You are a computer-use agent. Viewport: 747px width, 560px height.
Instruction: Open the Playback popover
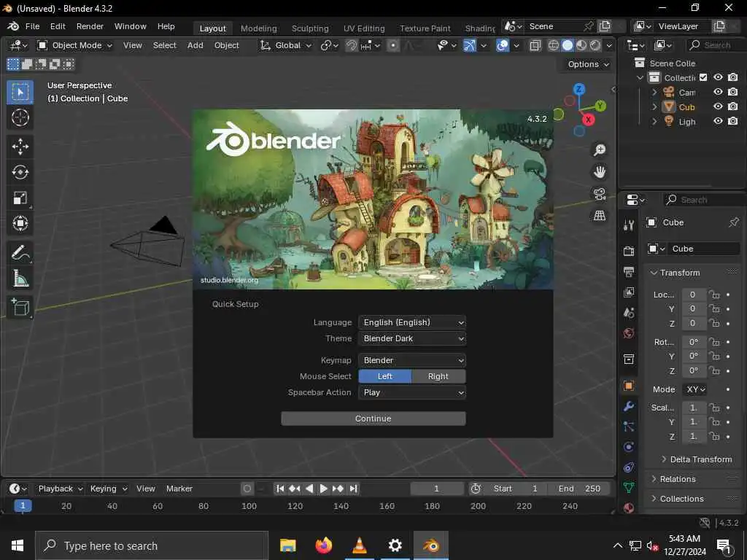(61, 489)
